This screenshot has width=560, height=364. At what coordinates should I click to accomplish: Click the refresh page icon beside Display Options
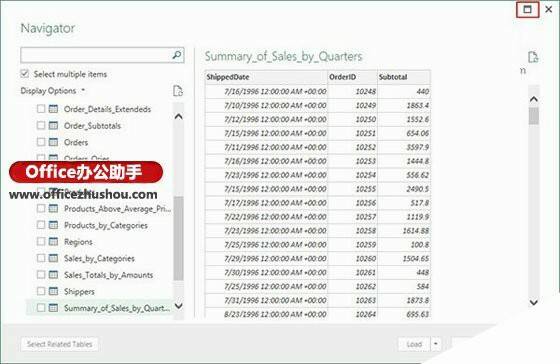(178, 91)
